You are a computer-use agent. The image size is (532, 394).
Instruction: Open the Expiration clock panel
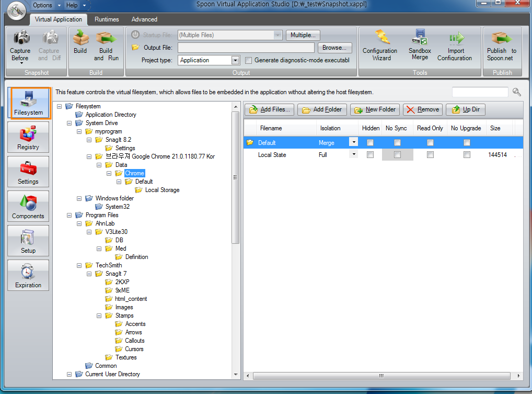click(28, 275)
